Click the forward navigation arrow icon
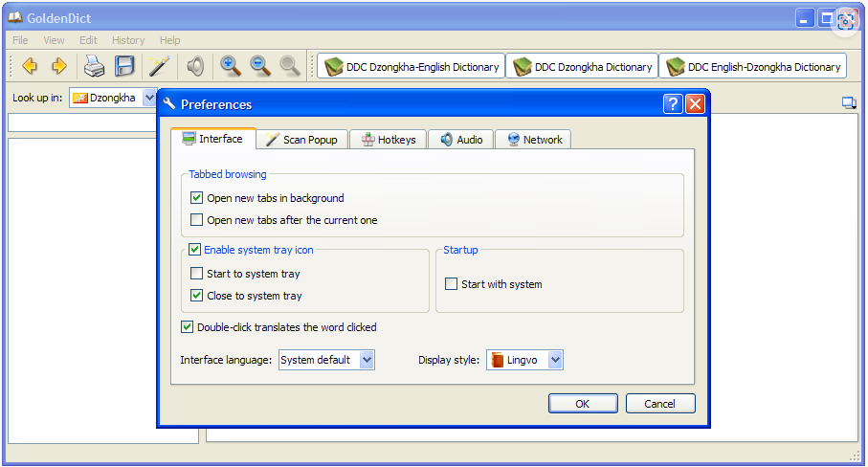868x467 pixels. 59,66
